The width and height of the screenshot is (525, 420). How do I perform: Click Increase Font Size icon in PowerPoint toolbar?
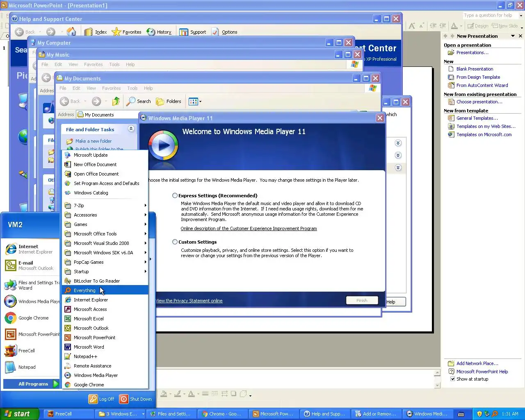click(412, 25)
